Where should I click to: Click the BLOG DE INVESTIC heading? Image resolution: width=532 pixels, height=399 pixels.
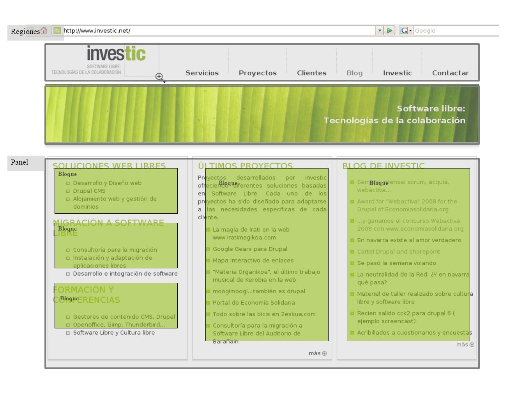click(x=384, y=166)
